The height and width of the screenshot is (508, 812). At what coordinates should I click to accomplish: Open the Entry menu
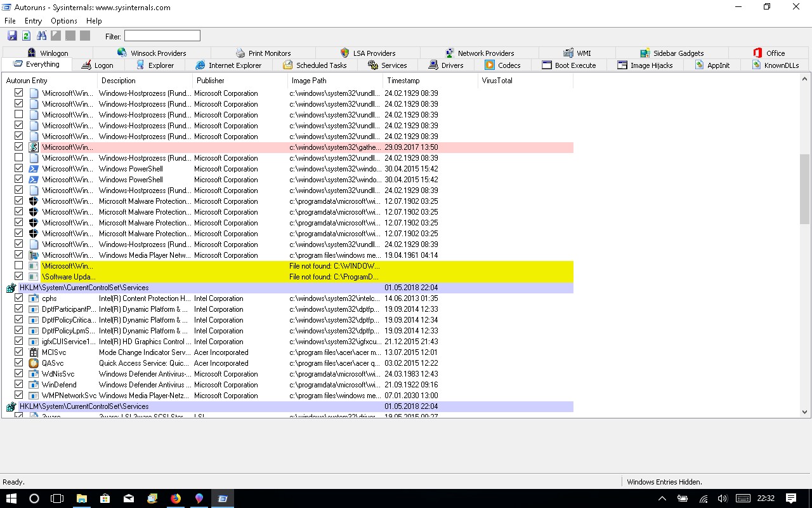pos(33,21)
